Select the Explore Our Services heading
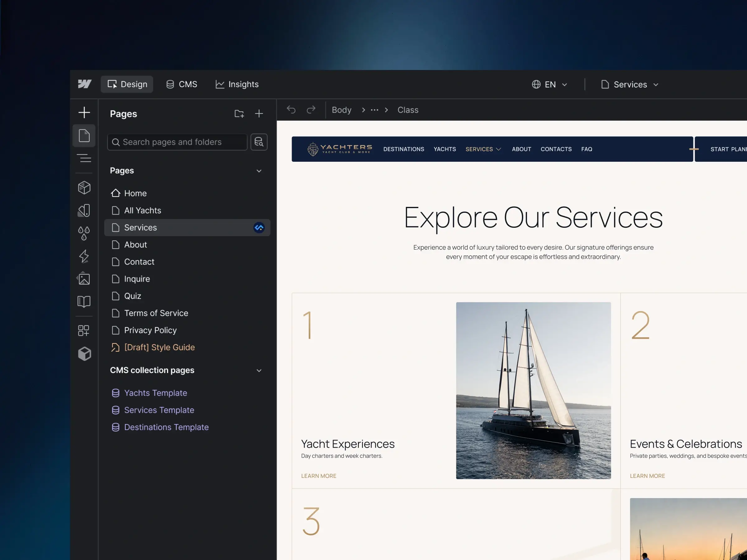This screenshot has height=560, width=747. 533,218
